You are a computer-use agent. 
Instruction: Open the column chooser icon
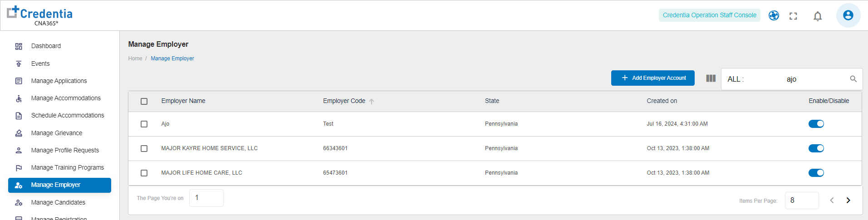pos(711,78)
